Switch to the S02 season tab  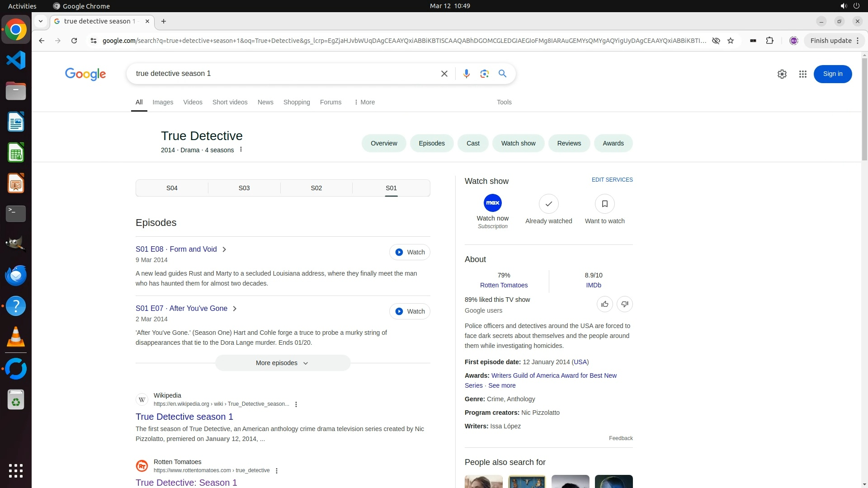[316, 188]
